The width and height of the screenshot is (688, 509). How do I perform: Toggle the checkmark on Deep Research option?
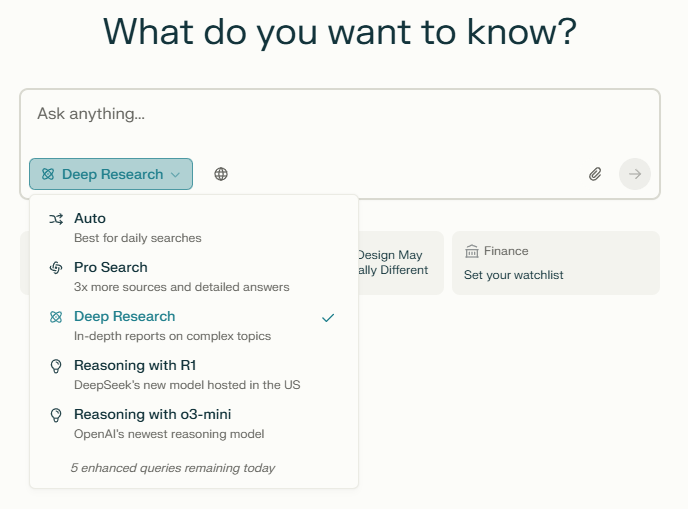(x=328, y=317)
